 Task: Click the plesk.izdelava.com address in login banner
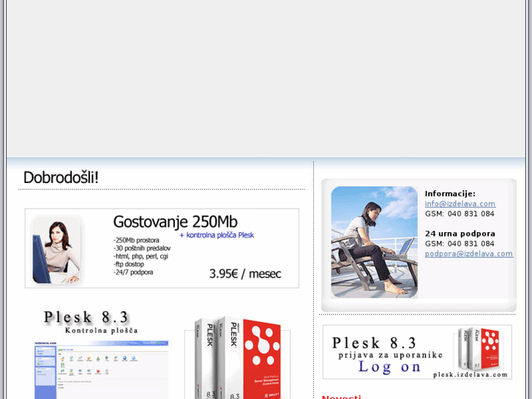point(471,375)
